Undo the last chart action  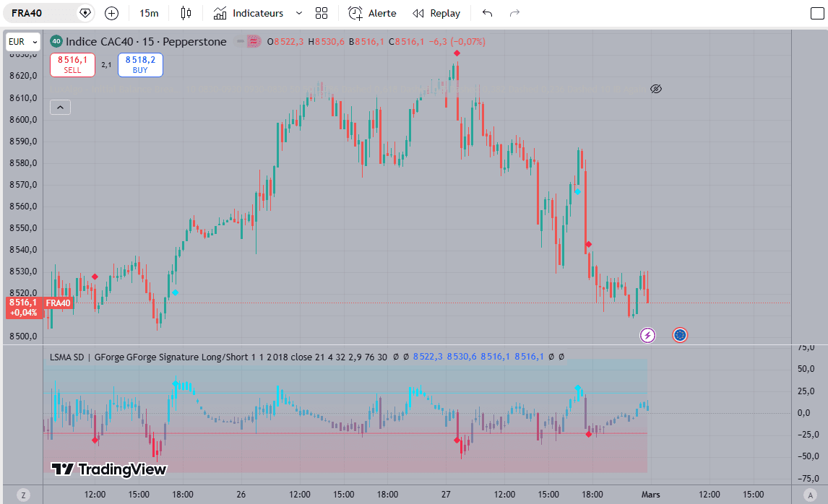tap(487, 13)
